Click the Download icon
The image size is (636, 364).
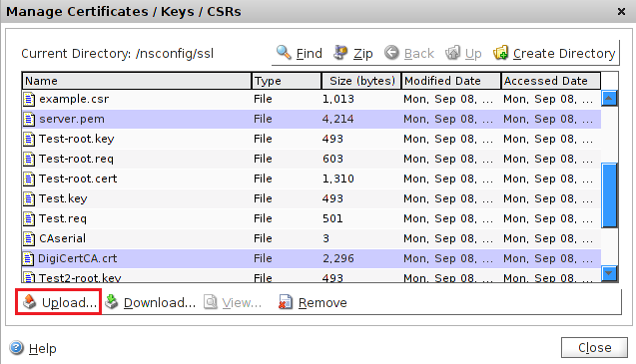point(112,302)
